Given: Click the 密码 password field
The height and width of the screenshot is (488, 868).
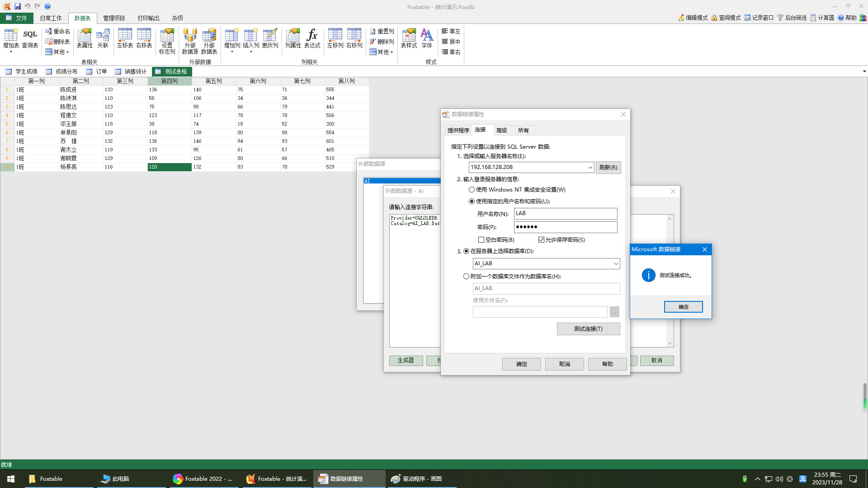Looking at the screenshot, I should tap(566, 227).
